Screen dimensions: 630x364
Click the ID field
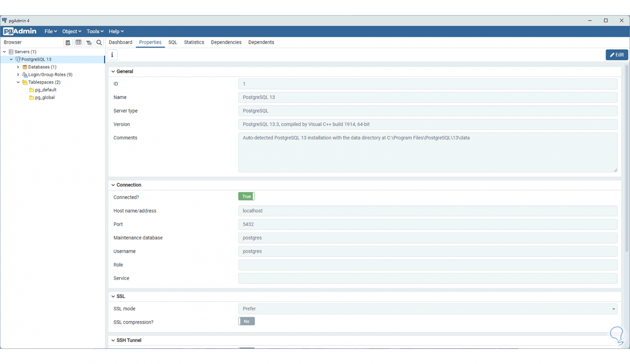(428, 84)
